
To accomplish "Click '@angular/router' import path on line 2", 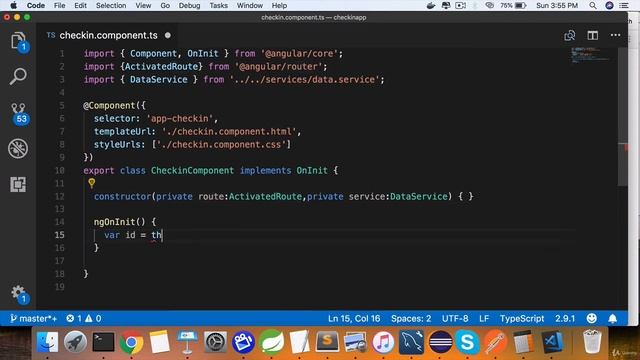I will click(278, 67).
